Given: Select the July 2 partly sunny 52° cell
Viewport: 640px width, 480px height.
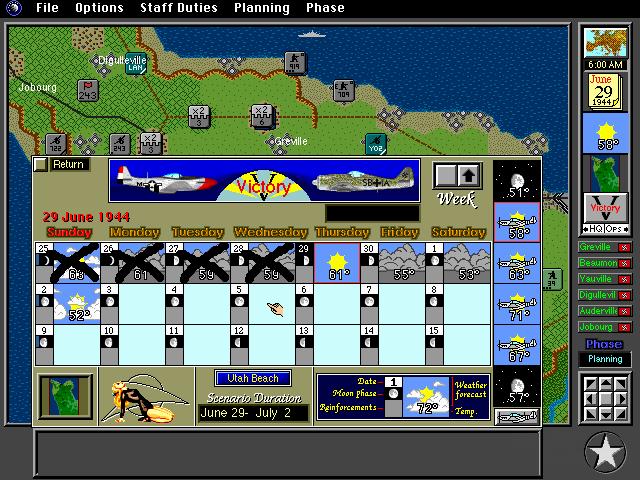Looking at the screenshot, I should point(68,304).
